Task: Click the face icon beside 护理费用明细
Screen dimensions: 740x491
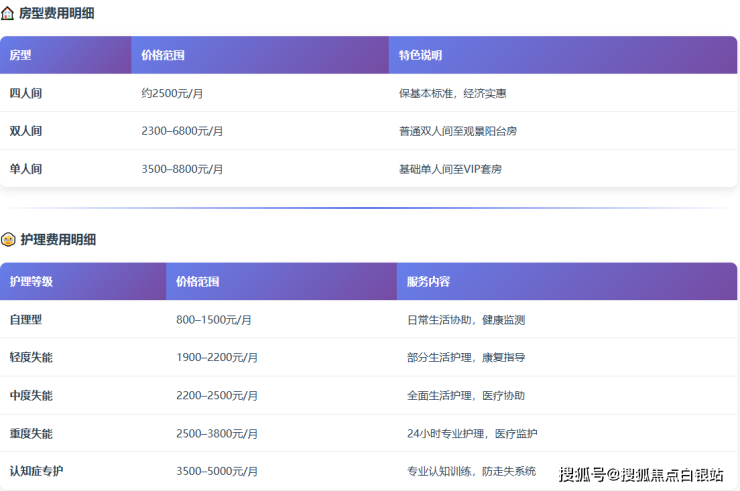Action: [8, 240]
